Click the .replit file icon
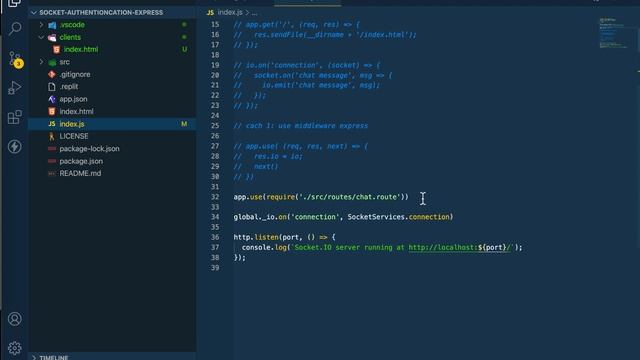 coord(52,87)
